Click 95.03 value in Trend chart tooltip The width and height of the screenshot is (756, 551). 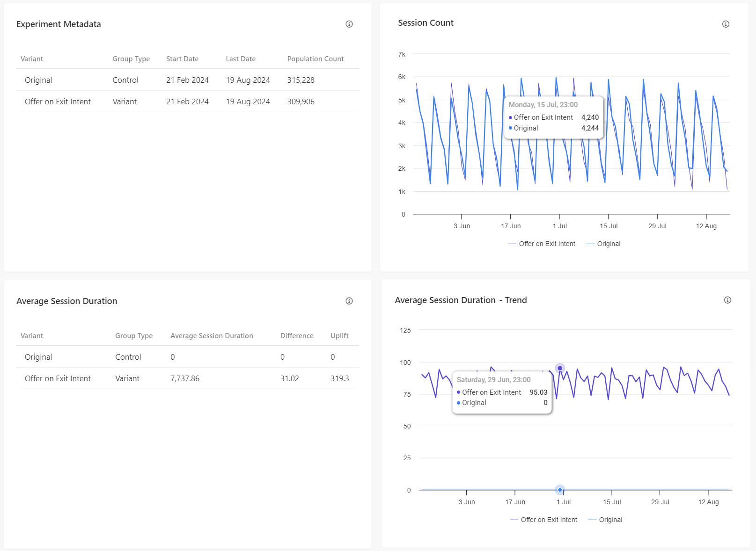click(x=538, y=392)
